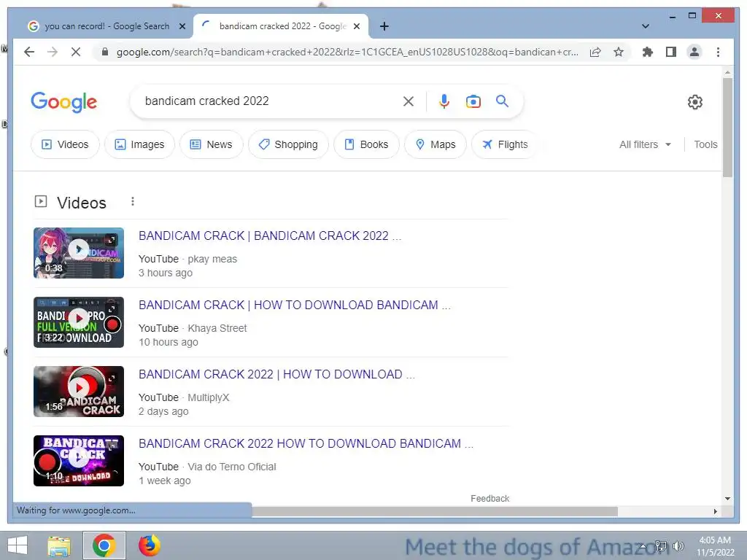
Task: Bookmark this page with star icon
Action: (x=619, y=52)
